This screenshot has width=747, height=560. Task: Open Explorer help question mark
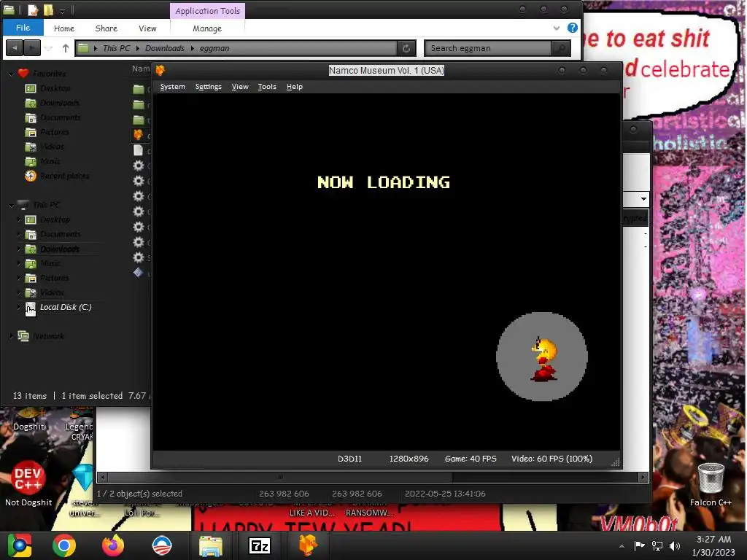click(x=573, y=28)
